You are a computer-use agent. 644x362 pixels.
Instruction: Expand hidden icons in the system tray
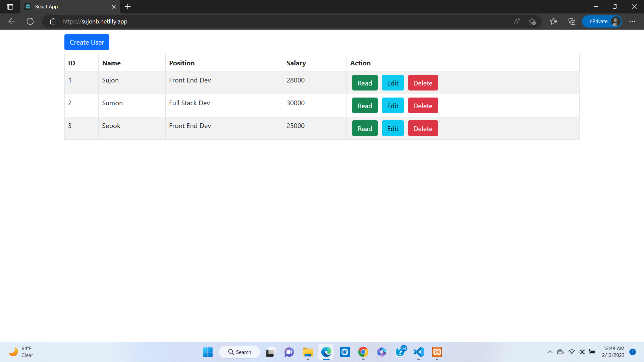(549, 352)
